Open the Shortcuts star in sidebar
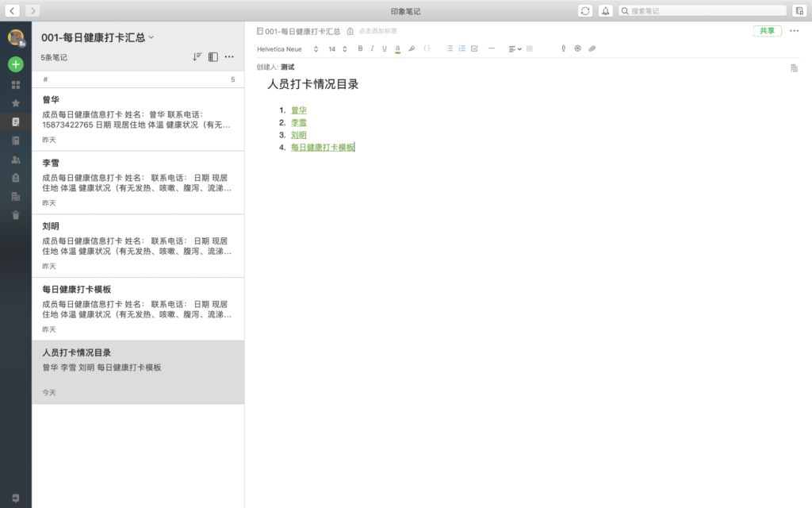812x508 pixels. [16, 102]
